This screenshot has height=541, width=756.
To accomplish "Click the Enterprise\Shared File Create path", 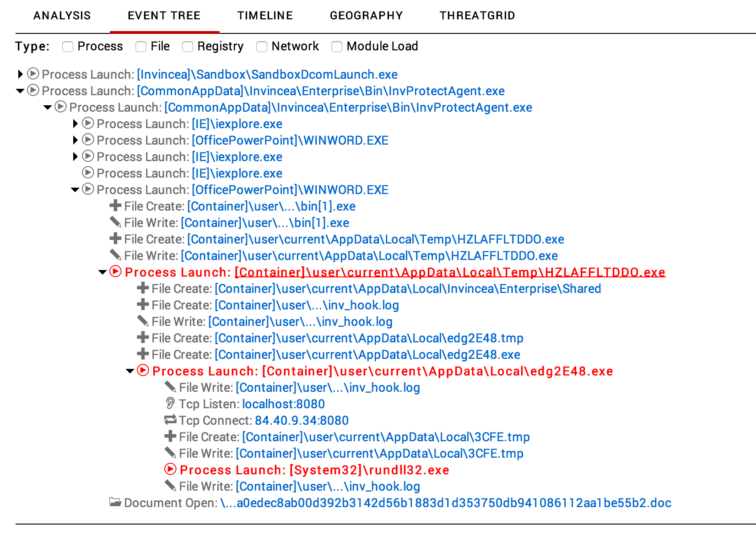I will 408,289.
